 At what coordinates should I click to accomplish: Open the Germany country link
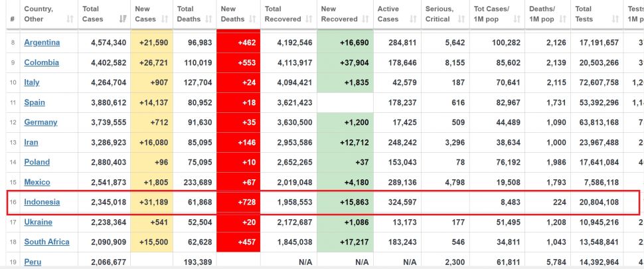point(40,122)
